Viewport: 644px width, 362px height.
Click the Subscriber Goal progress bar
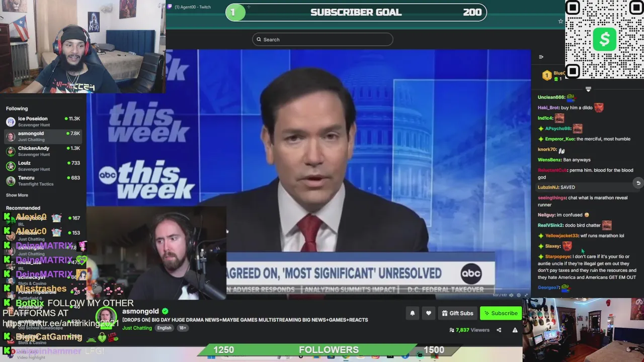(356, 12)
